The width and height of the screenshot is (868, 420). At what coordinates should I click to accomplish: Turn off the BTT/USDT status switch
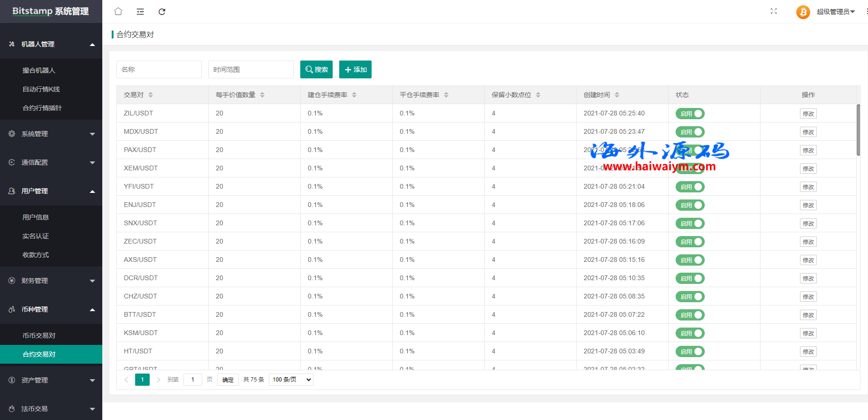[690, 315]
